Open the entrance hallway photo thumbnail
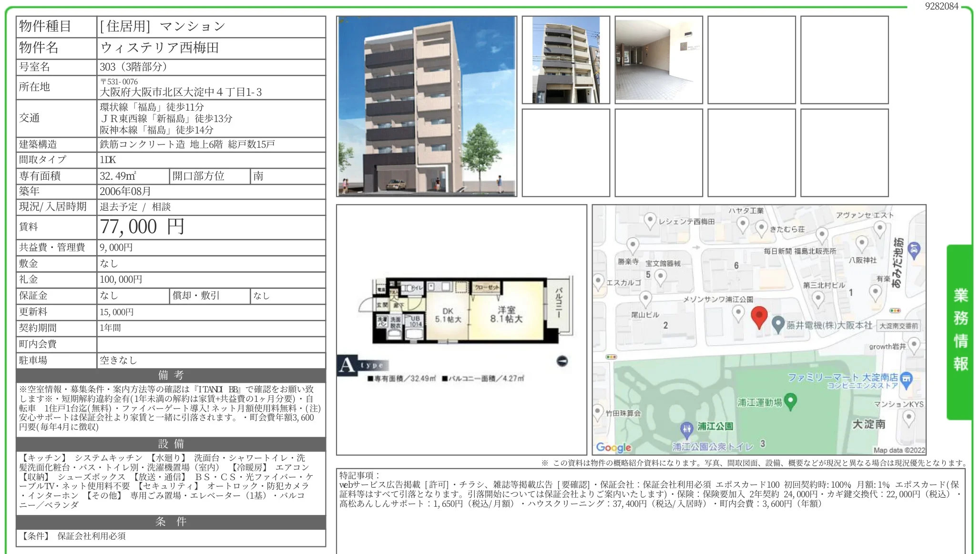The width and height of the screenshot is (980, 554). tap(658, 60)
